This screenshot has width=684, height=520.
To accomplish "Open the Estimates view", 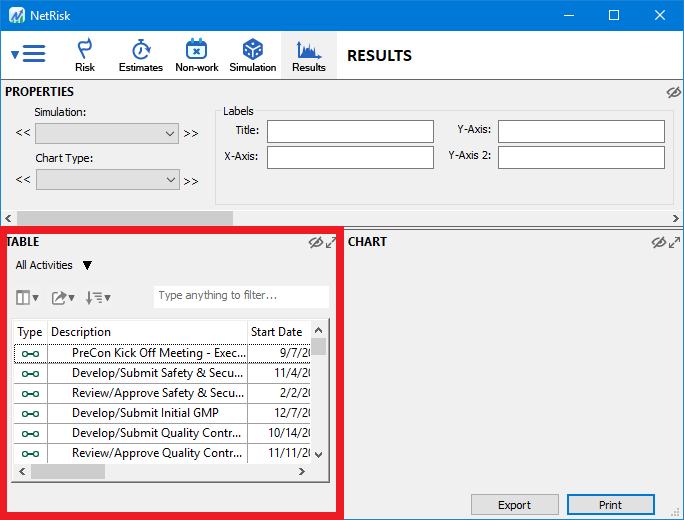I will [x=141, y=55].
